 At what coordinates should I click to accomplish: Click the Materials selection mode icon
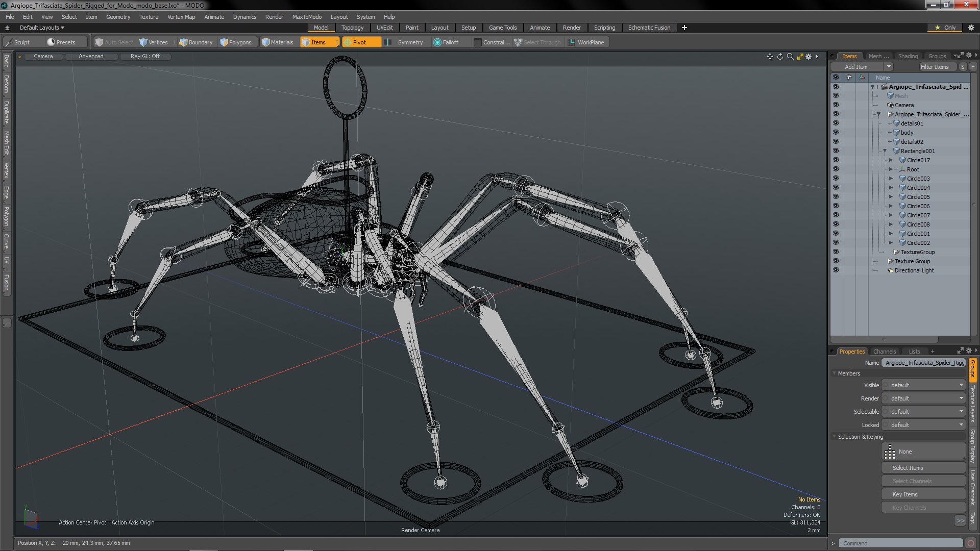[x=266, y=42]
